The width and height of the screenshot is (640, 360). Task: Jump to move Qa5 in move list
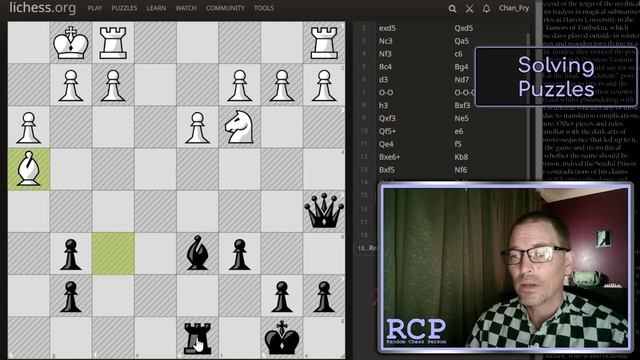tap(462, 41)
